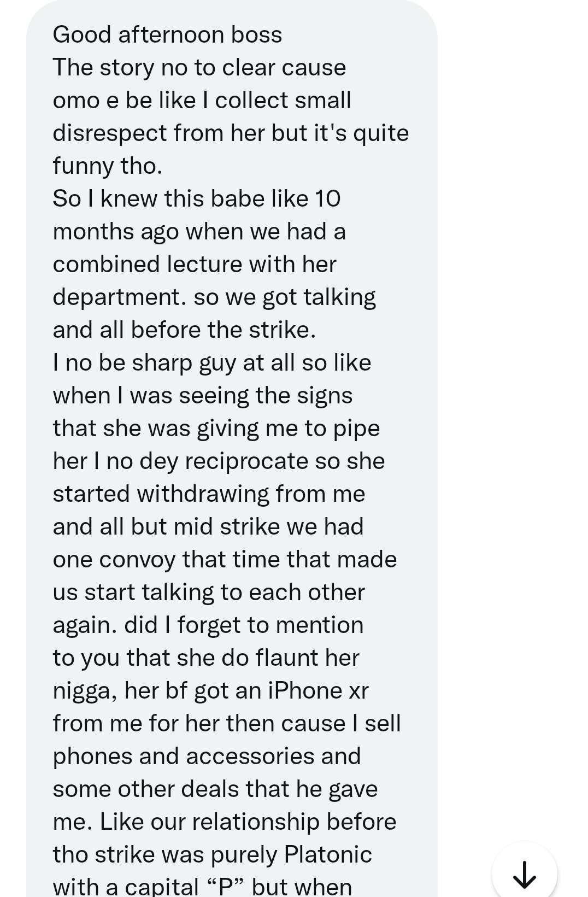Click the line 'months ago when we had a'
Image resolution: width=588 pixels, height=897 pixels.
coord(199,232)
